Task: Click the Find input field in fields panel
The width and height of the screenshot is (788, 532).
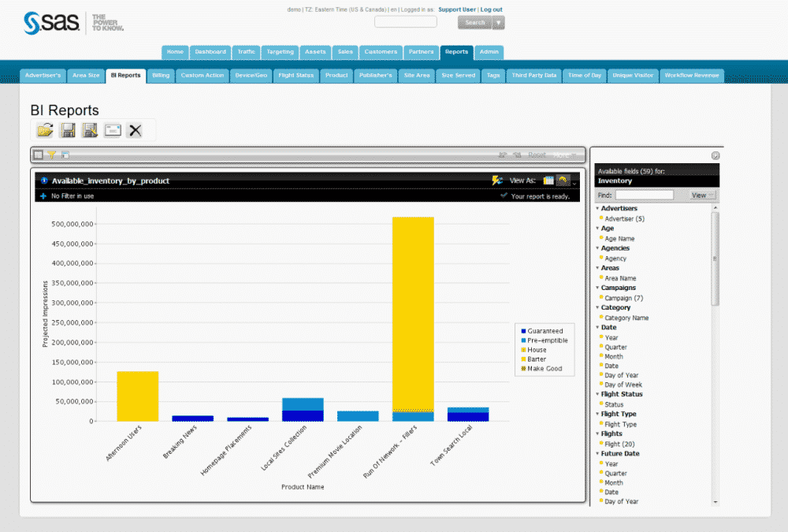Action: pos(644,195)
